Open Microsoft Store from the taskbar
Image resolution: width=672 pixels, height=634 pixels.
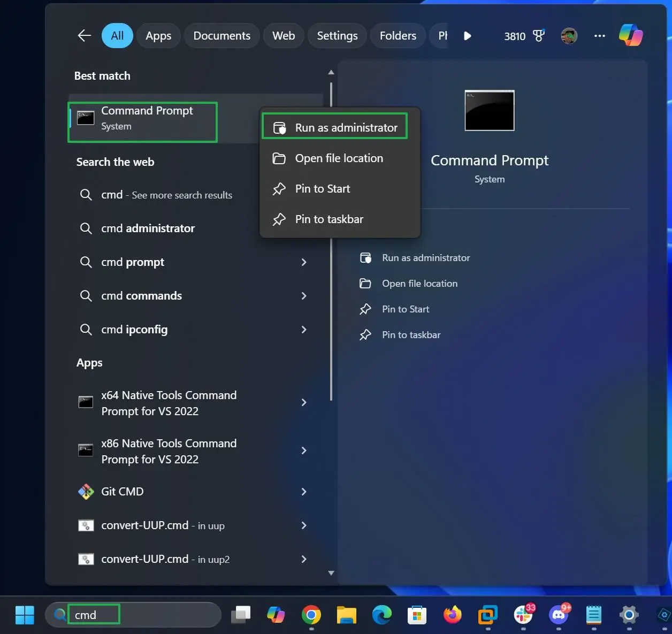coord(417,615)
